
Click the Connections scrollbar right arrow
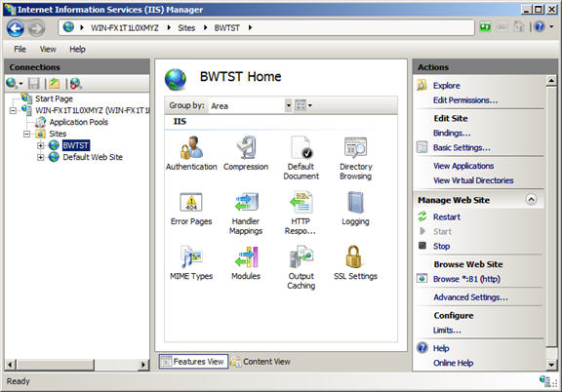click(x=143, y=365)
